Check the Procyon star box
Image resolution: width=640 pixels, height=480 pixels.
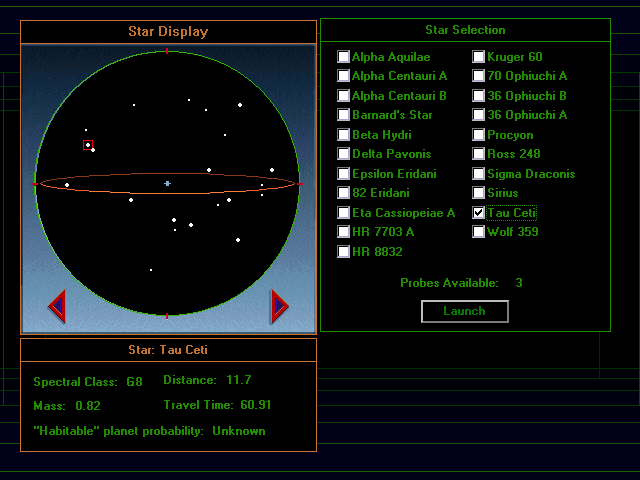[x=479, y=135]
